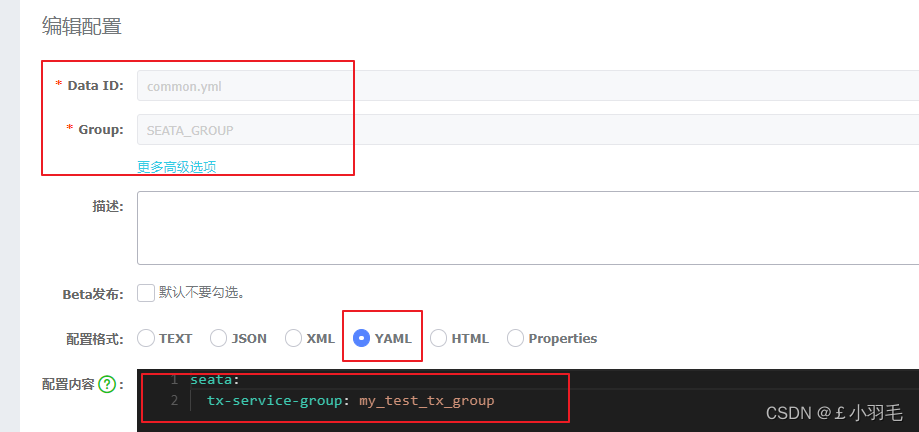Select the TEXT format radio button

coord(146,338)
